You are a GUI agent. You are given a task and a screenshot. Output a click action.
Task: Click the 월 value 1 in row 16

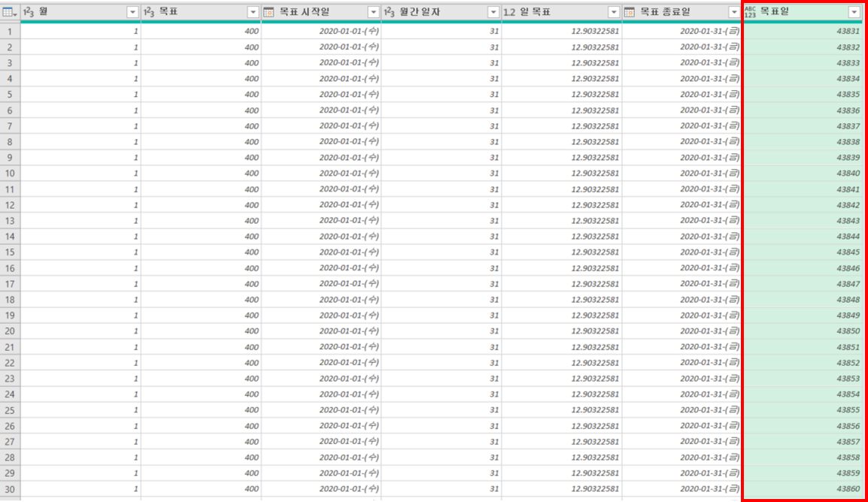tap(80, 268)
